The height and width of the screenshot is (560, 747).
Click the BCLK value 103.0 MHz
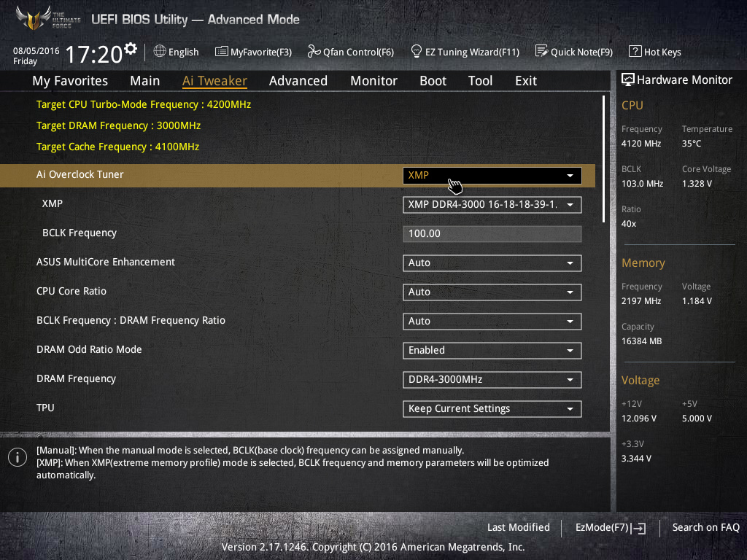(642, 183)
